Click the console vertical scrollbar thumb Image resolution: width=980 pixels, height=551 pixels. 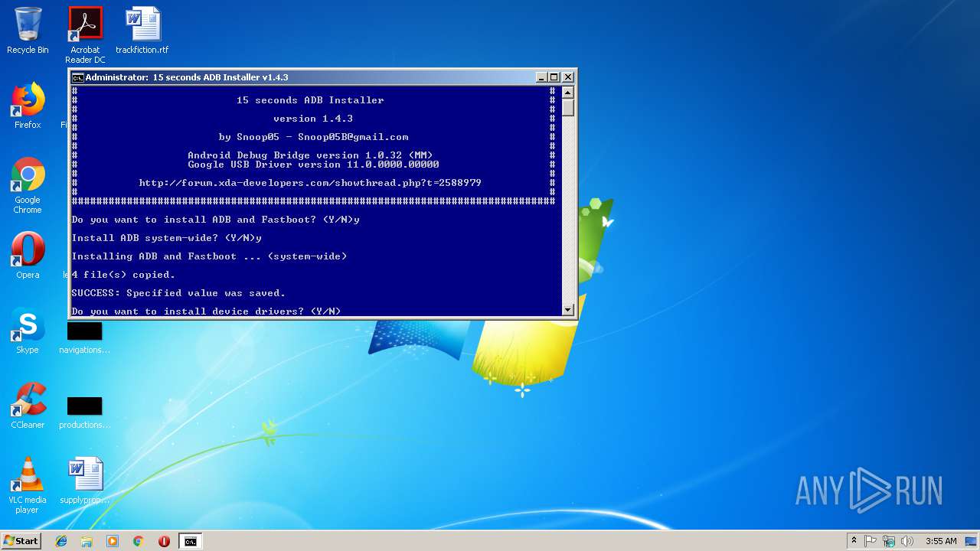click(x=567, y=107)
